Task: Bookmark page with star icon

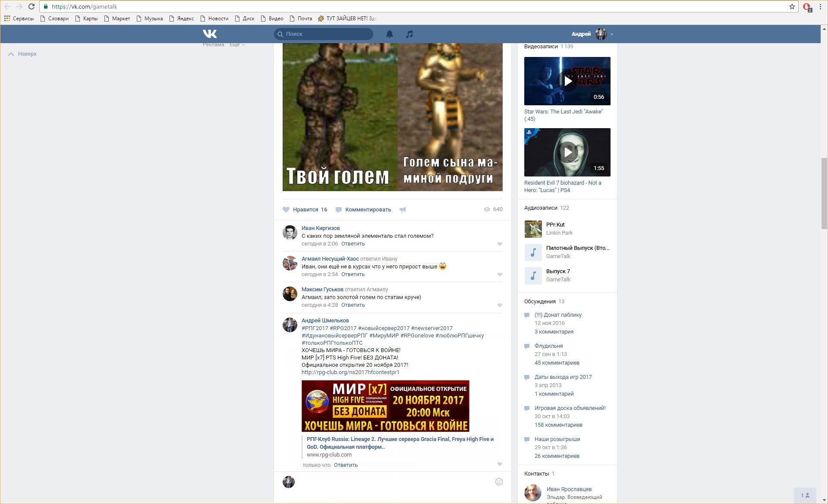Action: tap(792, 6)
